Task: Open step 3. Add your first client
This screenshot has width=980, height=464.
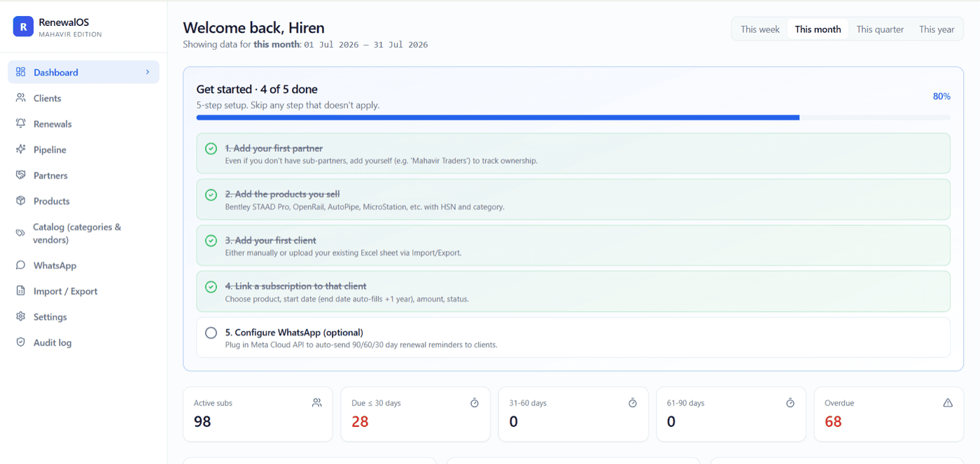Action: [573, 245]
